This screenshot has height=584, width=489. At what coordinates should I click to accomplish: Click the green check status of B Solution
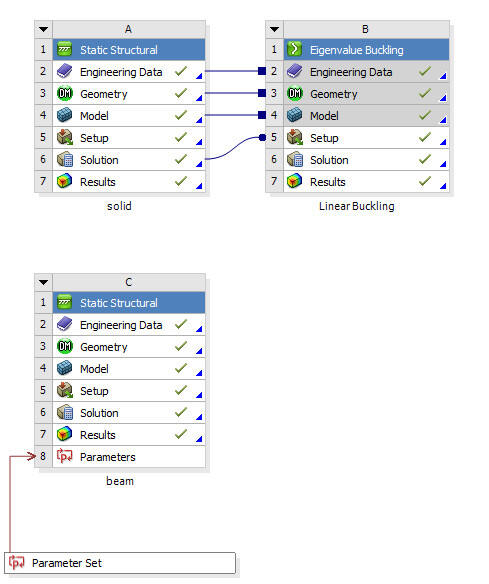[x=425, y=159]
